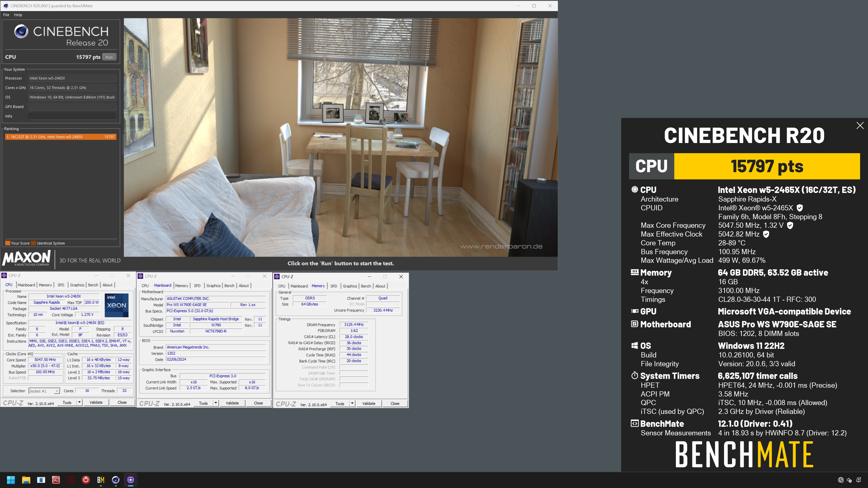Click the CPU-Z Mainboard window title icon
Screen dimensions: 868x488
tap(141, 276)
